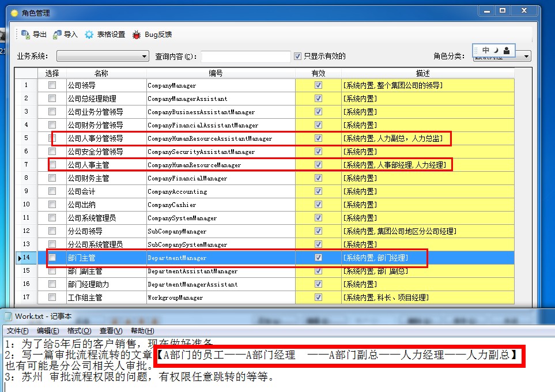Select the 公司会计 name cell
Image resolution: width=555 pixels, height=392 pixels.
106,191
